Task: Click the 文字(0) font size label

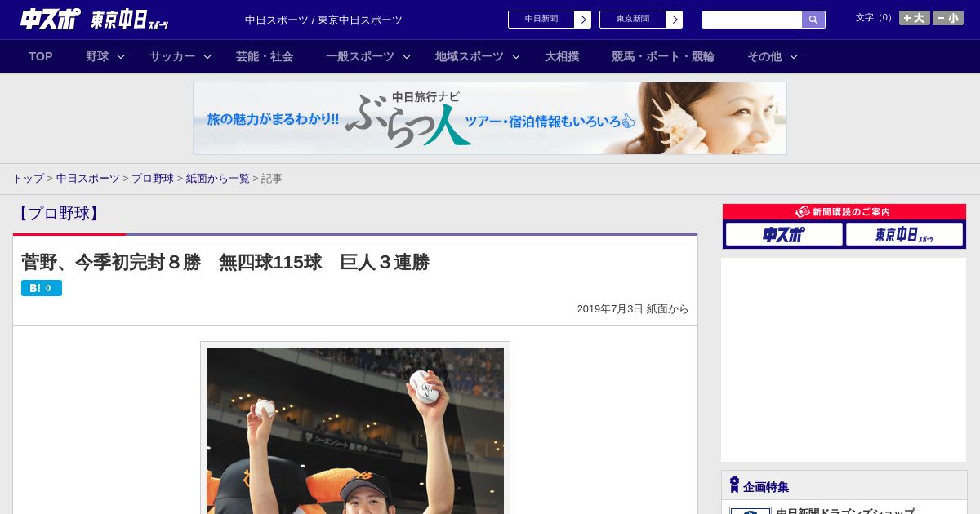Action: tap(875, 18)
